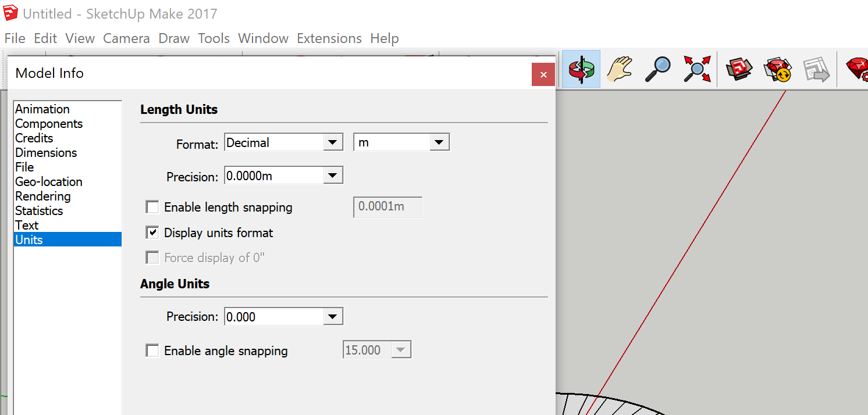This screenshot has height=415, width=868.
Task: Open the Camera menu
Action: click(x=126, y=38)
